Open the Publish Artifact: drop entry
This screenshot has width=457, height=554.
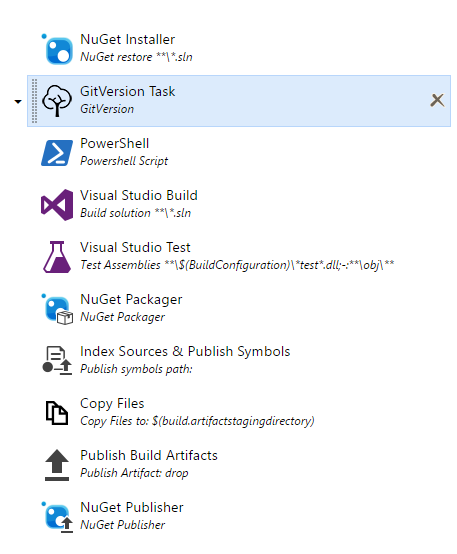point(134,473)
